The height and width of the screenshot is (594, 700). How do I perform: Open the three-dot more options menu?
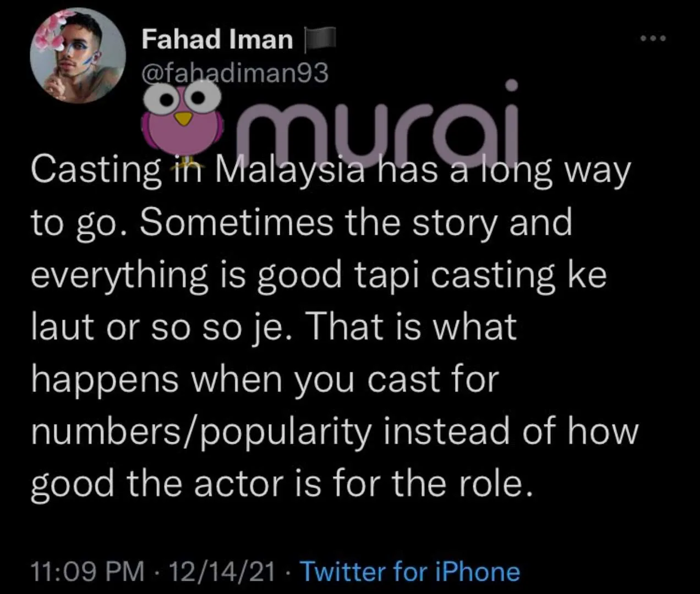coord(653,38)
